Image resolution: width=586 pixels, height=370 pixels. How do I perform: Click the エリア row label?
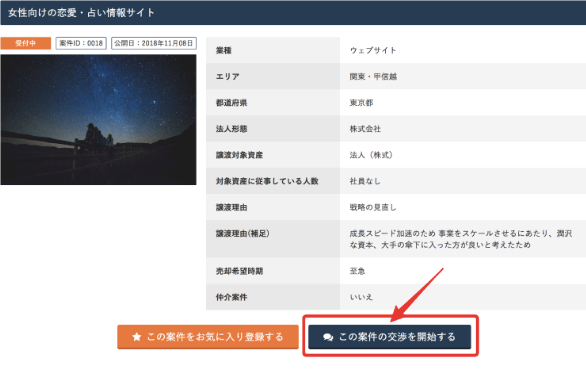tap(227, 77)
